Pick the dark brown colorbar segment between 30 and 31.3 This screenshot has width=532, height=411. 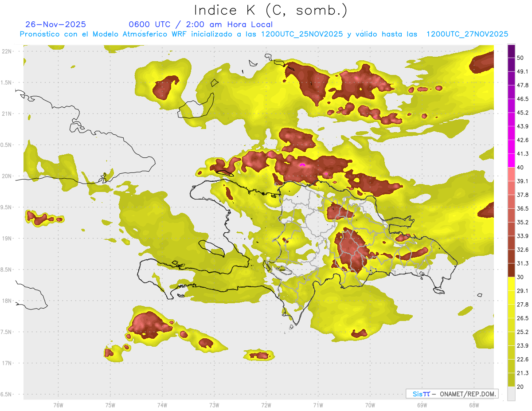click(511, 270)
